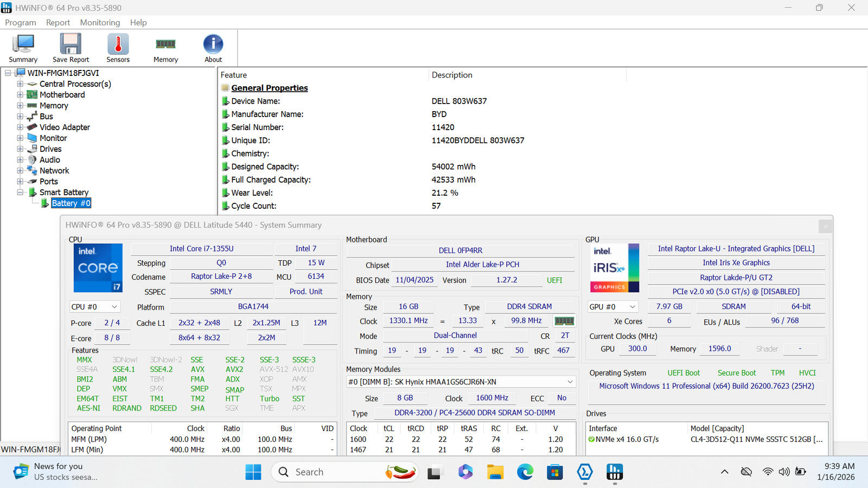
Task: Click the Intel Core i7 logo
Action: [98, 268]
